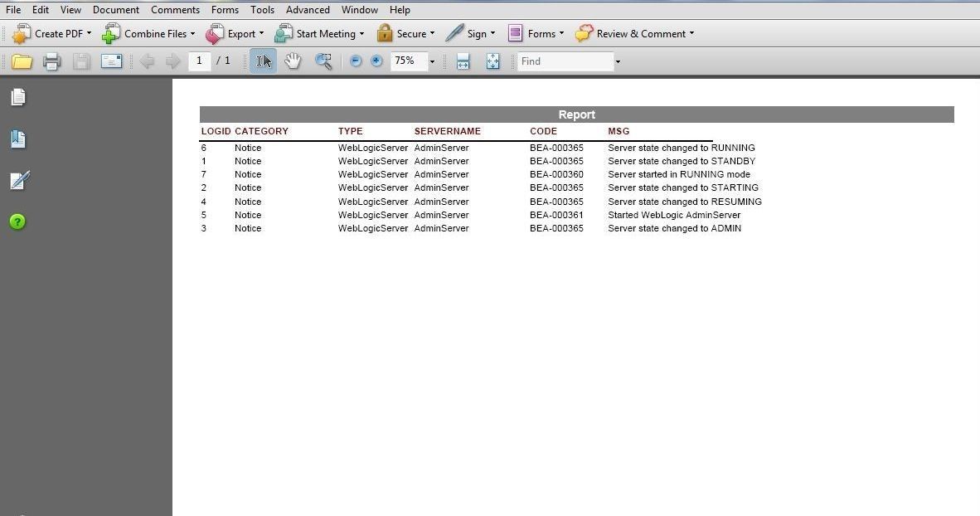Click the Create PDF icon

[x=22, y=34]
